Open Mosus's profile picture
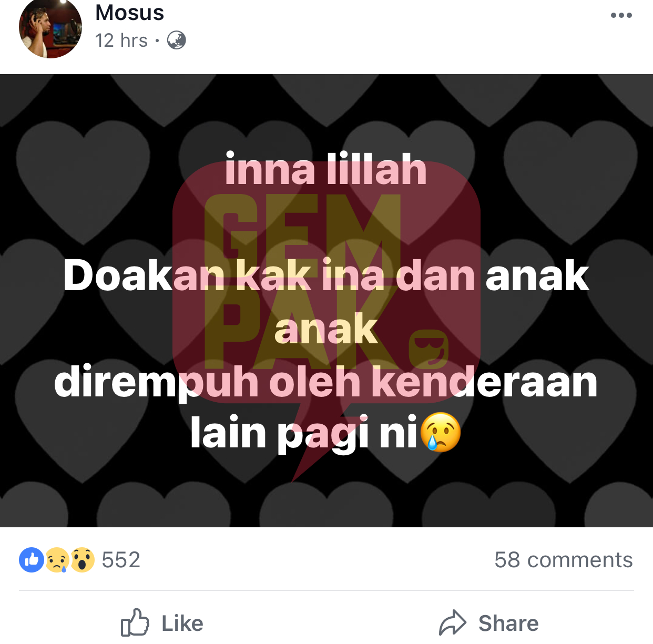This screenshot has width=653, height=644. (x=50, y=27)
